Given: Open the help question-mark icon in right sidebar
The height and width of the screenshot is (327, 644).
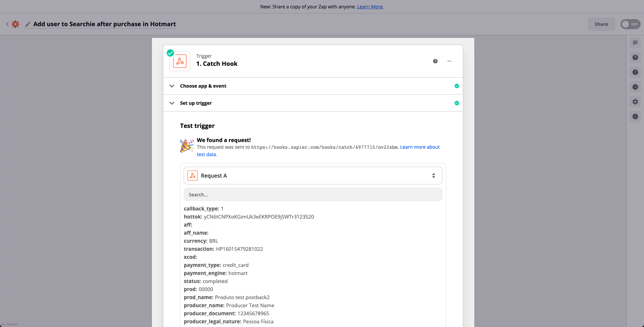Looking at the screenshot, I should (635, 57).
